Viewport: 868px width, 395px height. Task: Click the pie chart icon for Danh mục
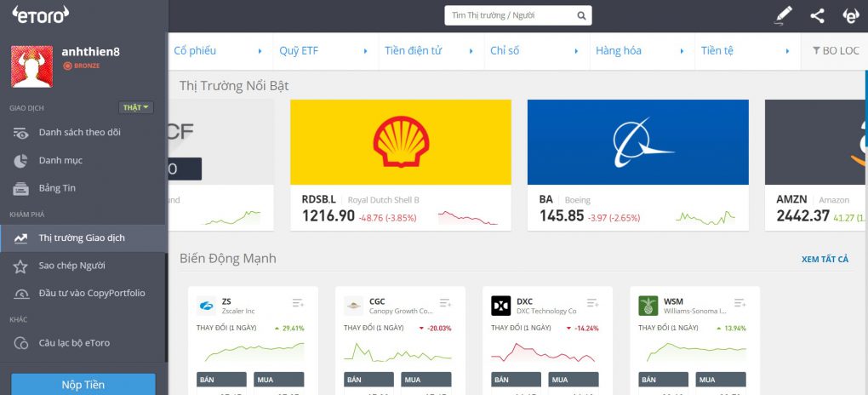pos(20,161)
